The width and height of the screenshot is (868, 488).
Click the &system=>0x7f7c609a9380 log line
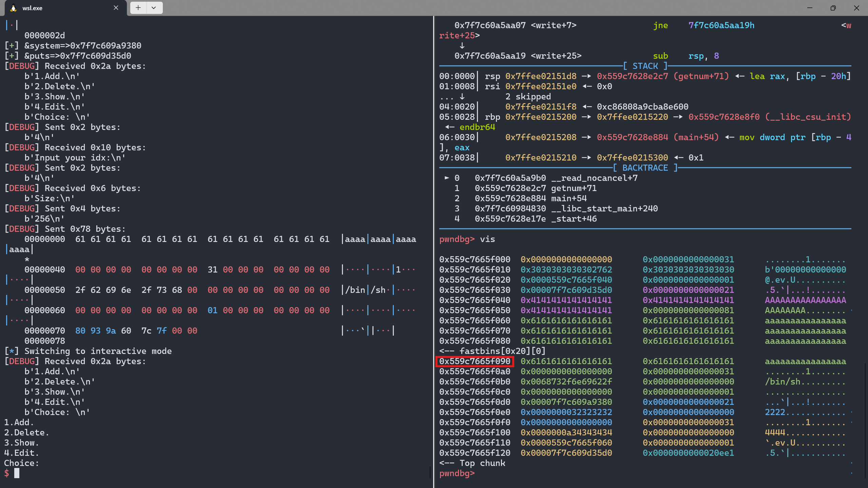73,45
